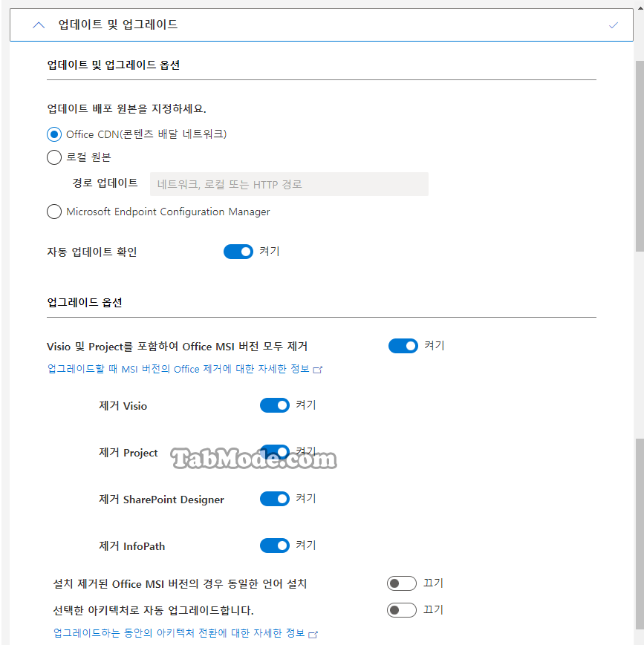Click the 업데이트 배포 원본을 지정하세요 label
The image size is (644, 645).
(x=126, y=109)
